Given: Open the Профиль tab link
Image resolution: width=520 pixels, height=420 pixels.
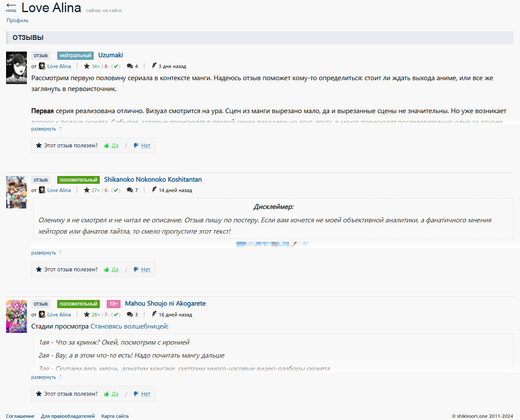Looking at the screenshot, I should pyautogui.click(x=17, y=20).
